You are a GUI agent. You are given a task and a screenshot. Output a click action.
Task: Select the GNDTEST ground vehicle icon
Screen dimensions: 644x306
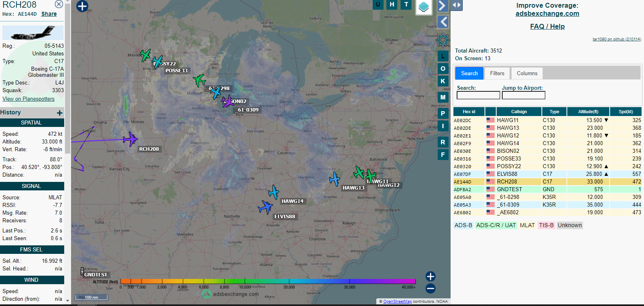click(x=82, y=271)
